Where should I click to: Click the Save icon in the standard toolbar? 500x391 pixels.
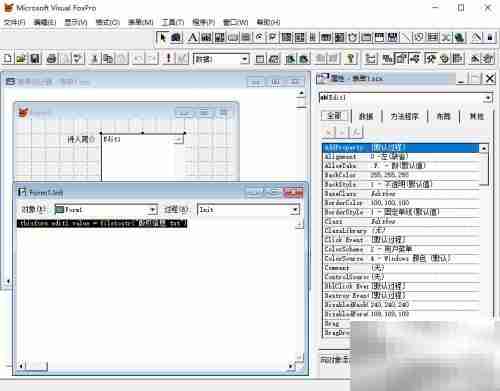(35, 59)
